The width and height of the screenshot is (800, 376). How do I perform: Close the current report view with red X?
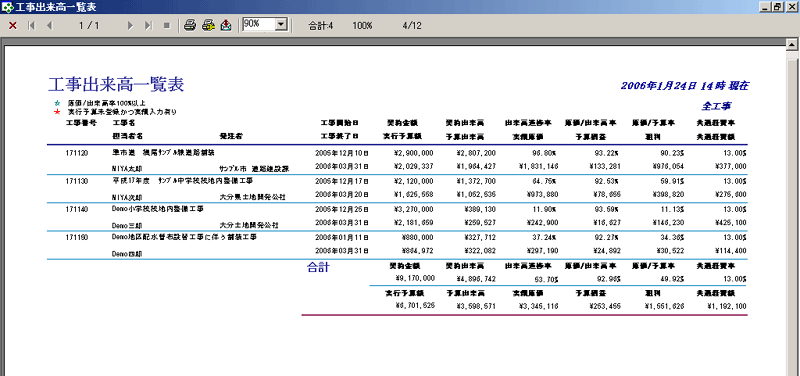click(13, 26)
